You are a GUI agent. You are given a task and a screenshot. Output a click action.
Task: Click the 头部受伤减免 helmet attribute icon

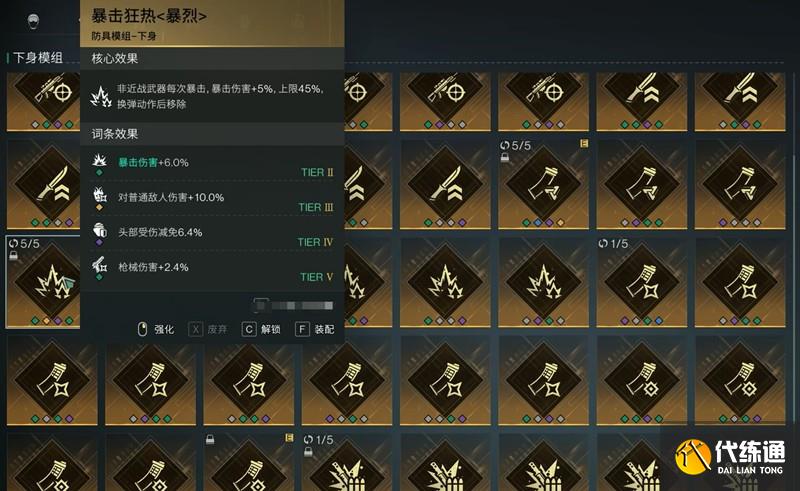pos(99,230)
